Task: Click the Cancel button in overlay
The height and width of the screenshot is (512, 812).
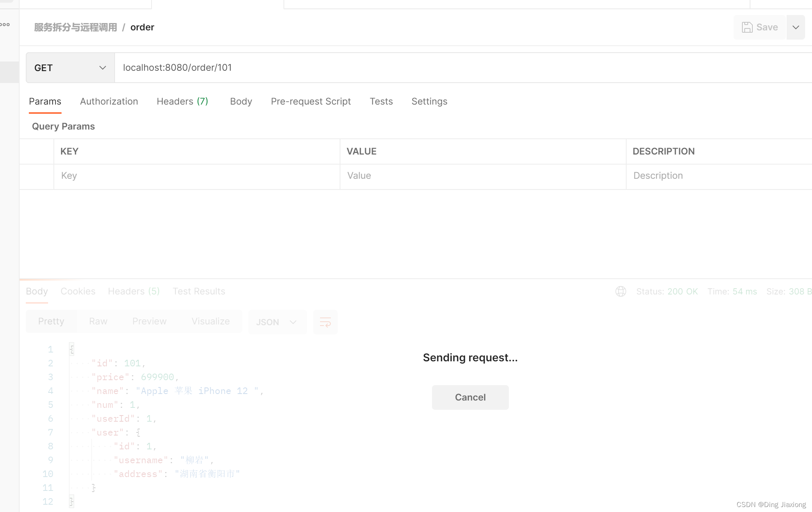Action: (x=470, y=396)
